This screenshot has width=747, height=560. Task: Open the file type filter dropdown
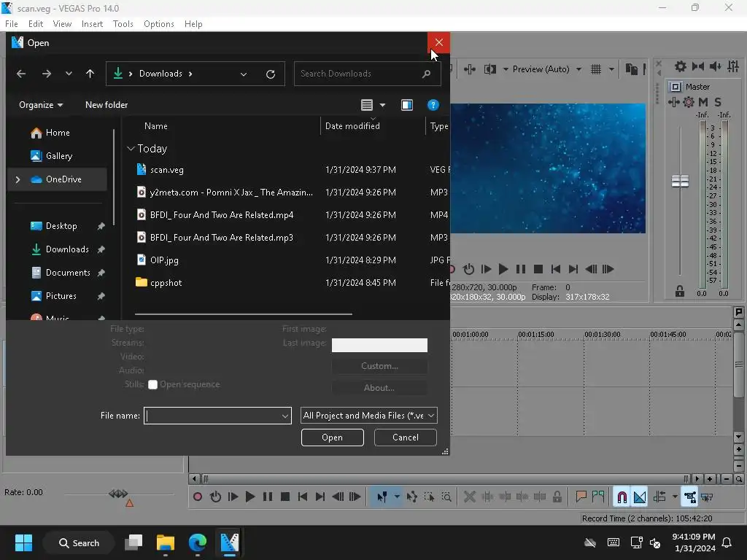click(x=369, y=416)
